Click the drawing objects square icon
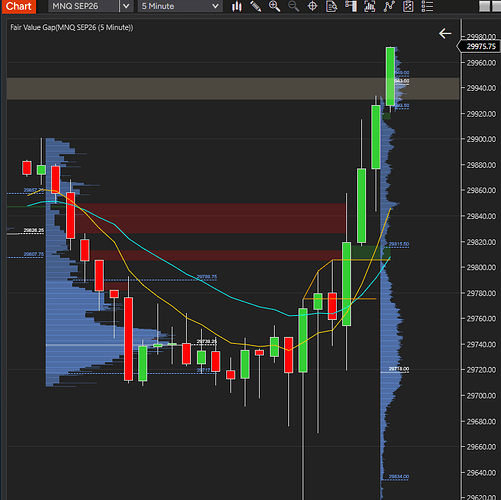 click(408, 6)
